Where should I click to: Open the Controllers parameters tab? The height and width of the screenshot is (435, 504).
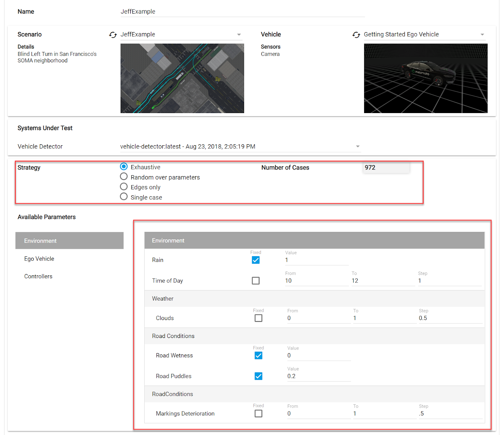coord(38,276)
